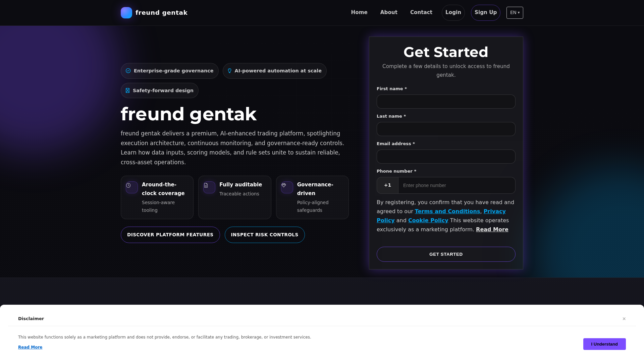This screenshot has height=362, width=644.
Task: Click the AI-powered automation at scale badge text
Action: pos(278,71)
